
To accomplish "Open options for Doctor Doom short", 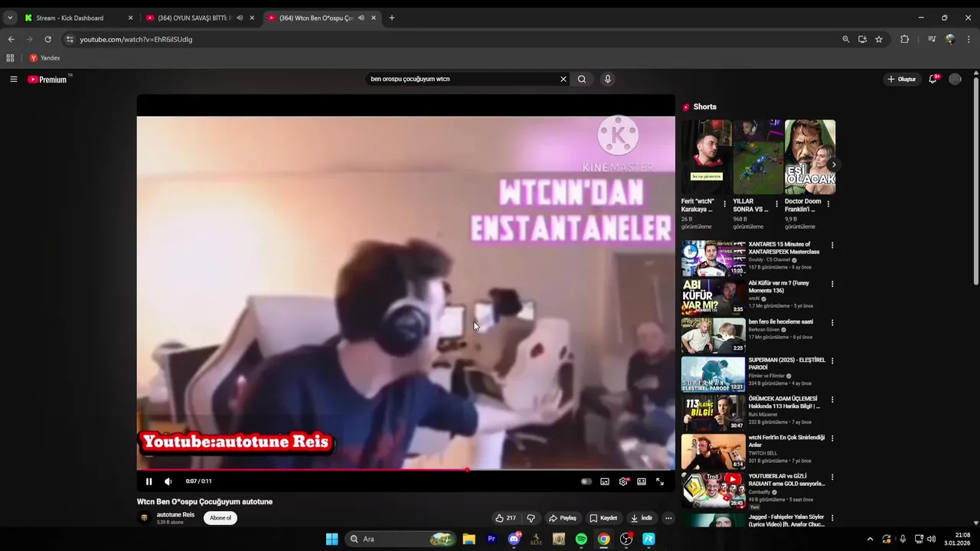I will (828, 204).
